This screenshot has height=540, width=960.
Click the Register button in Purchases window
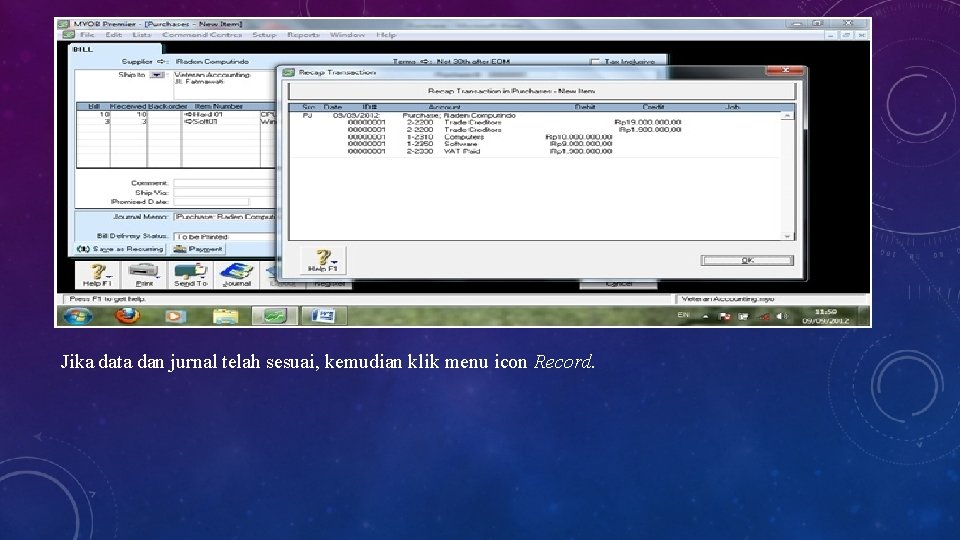329,284
